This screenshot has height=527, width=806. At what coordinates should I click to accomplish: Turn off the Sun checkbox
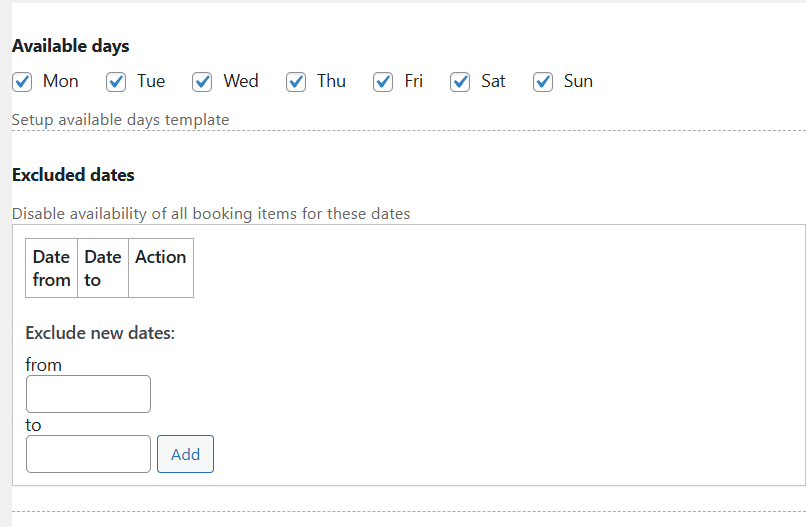[543, 82]
